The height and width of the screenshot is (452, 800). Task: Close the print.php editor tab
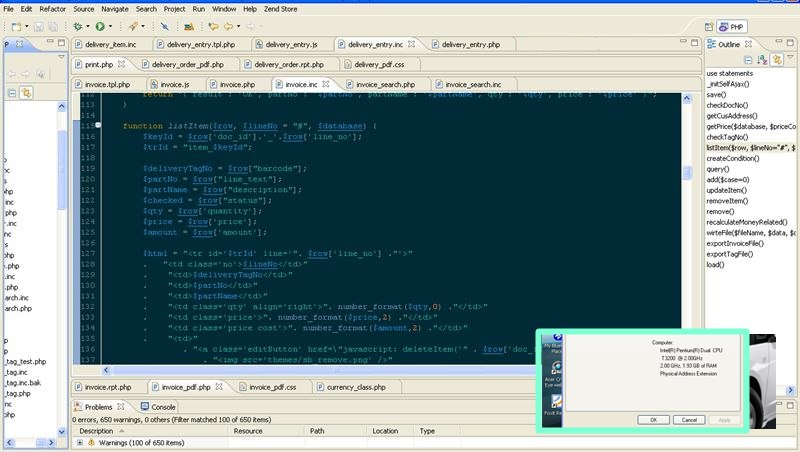(x=121, y=64)
